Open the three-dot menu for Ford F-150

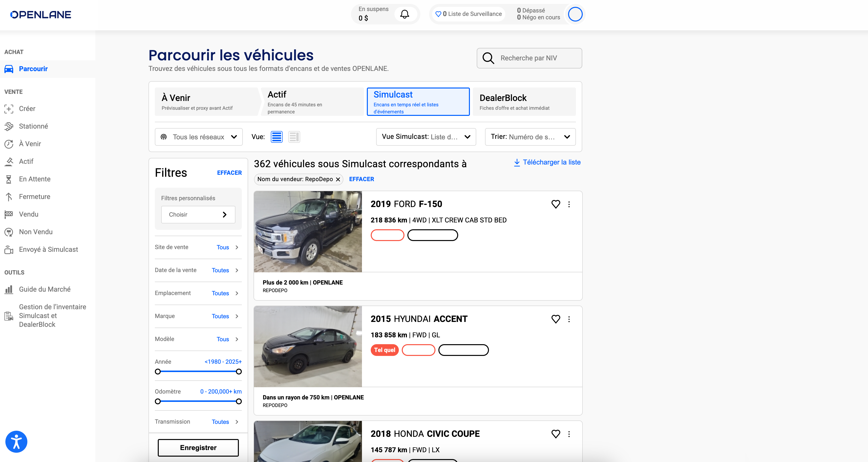click(569, 204)
